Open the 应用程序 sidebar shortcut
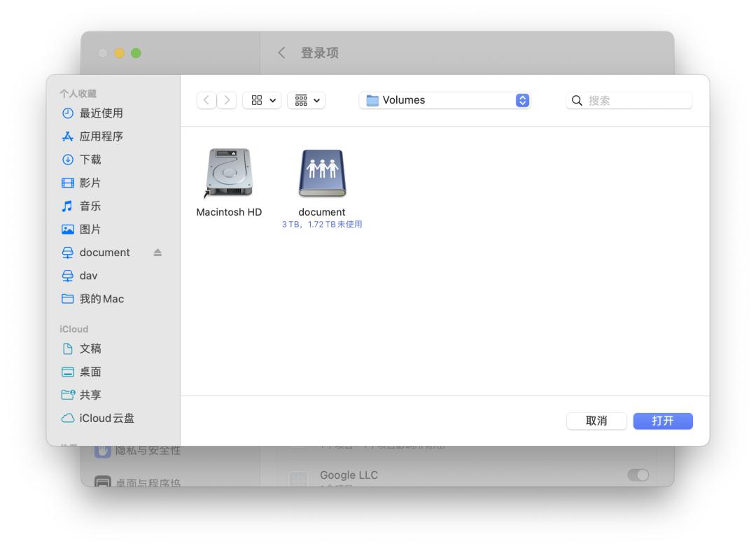Screen dimensions: 756x548 click(x=92, y=136)
